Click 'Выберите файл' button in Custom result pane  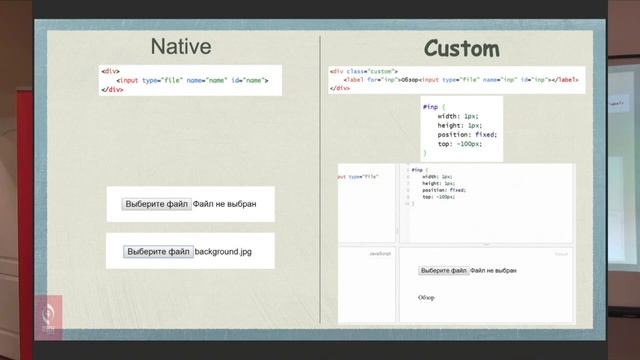coord(444,271)
